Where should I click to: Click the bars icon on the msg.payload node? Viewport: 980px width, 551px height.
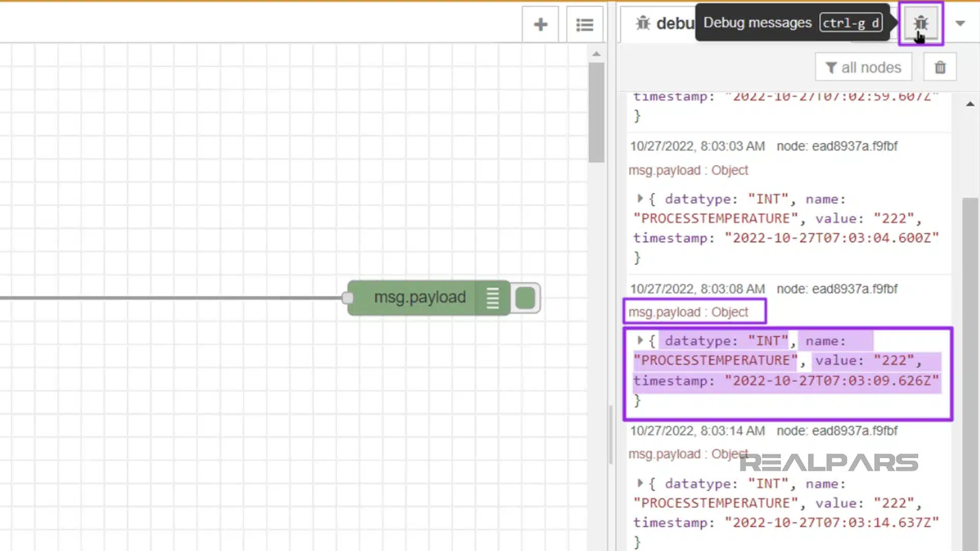pos(492,298)
